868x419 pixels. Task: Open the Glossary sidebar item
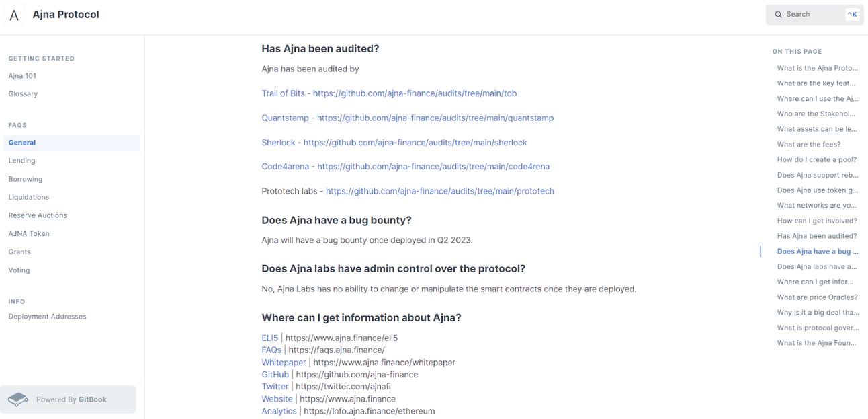click(x=23, y=94)
